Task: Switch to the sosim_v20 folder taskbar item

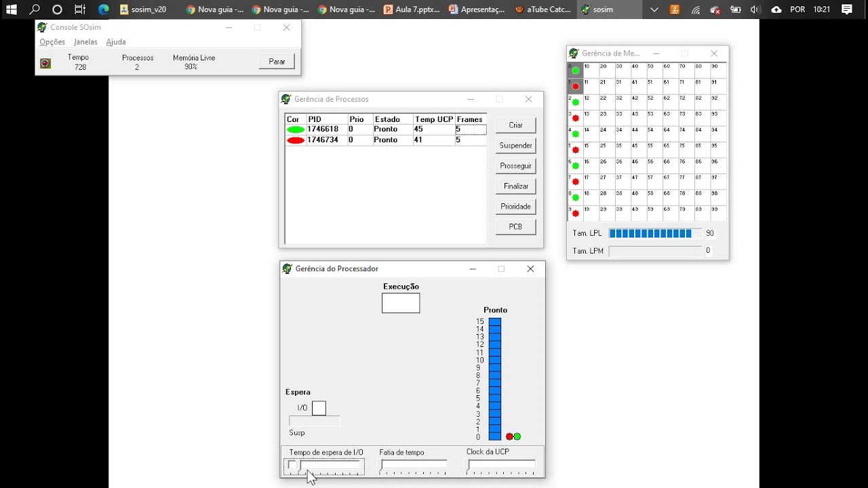Action: (x=143, y=9)
